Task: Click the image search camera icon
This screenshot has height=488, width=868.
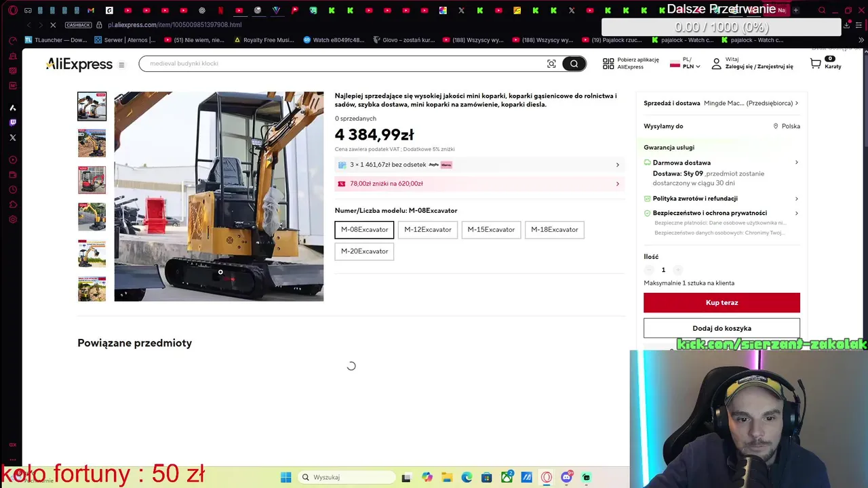Action: coord(551,64)
